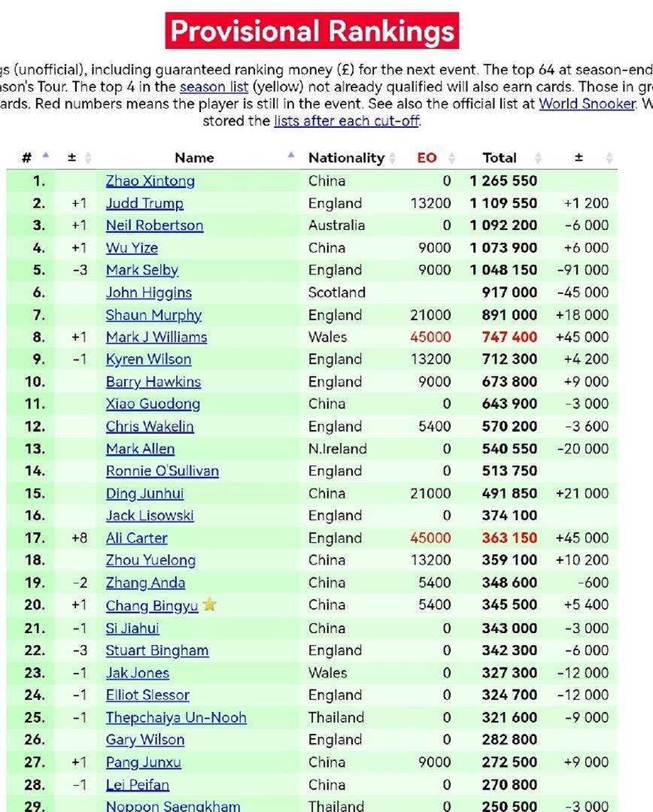Screen dimensions: 653x812
Task: Open the John Higgins link
Action: point(149,292)
